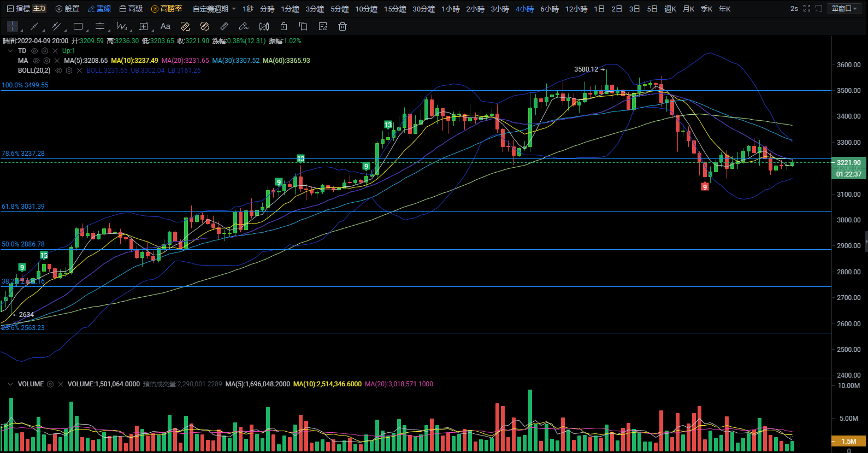868x453 pixels.
Task: Click the pencil freehand drawing tool
Action: click(244, 26)
